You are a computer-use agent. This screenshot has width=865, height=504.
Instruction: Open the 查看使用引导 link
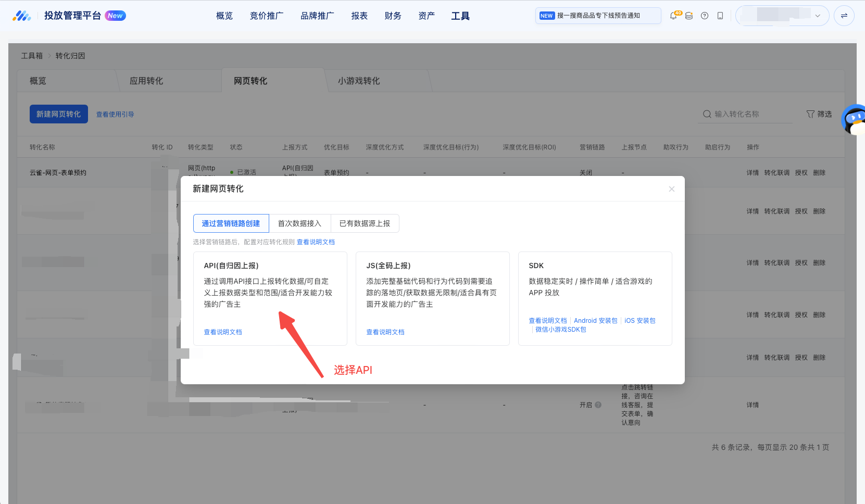tap(115, 115)
